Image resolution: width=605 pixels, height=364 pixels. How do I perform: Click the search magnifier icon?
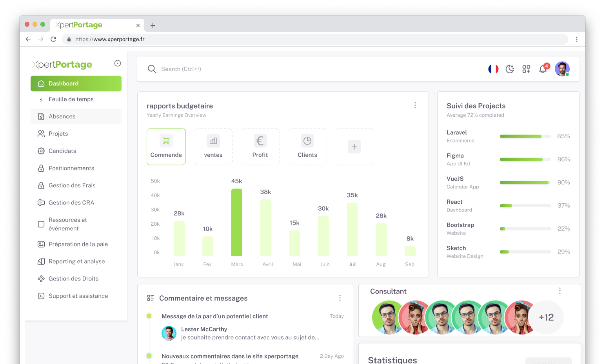click(152, 69)
